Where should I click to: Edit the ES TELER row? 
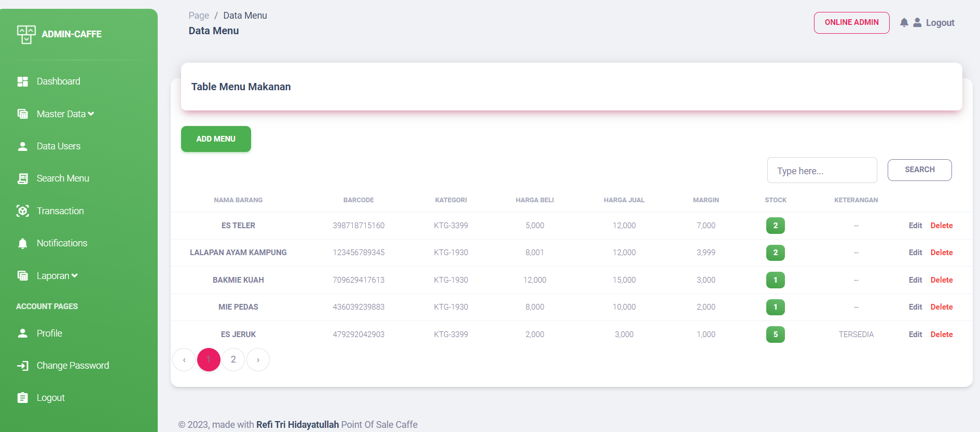click(915, 226)
